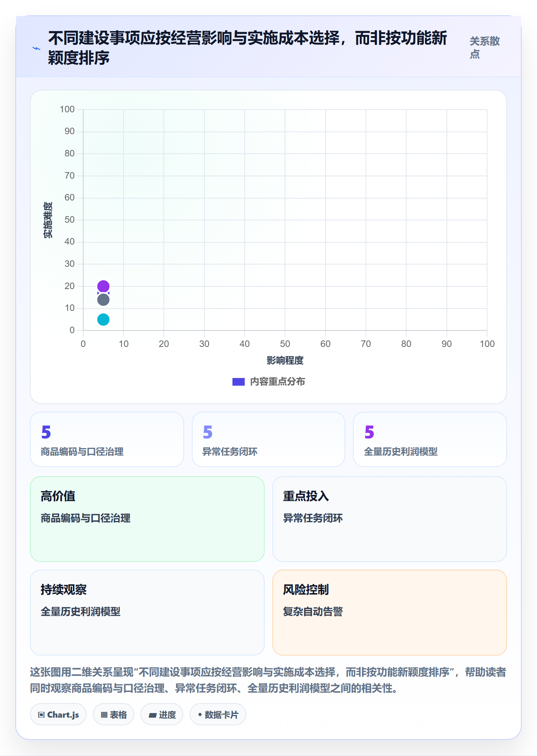Click the 复杂自动告警 text in risk card

click(x=313, y=611)
